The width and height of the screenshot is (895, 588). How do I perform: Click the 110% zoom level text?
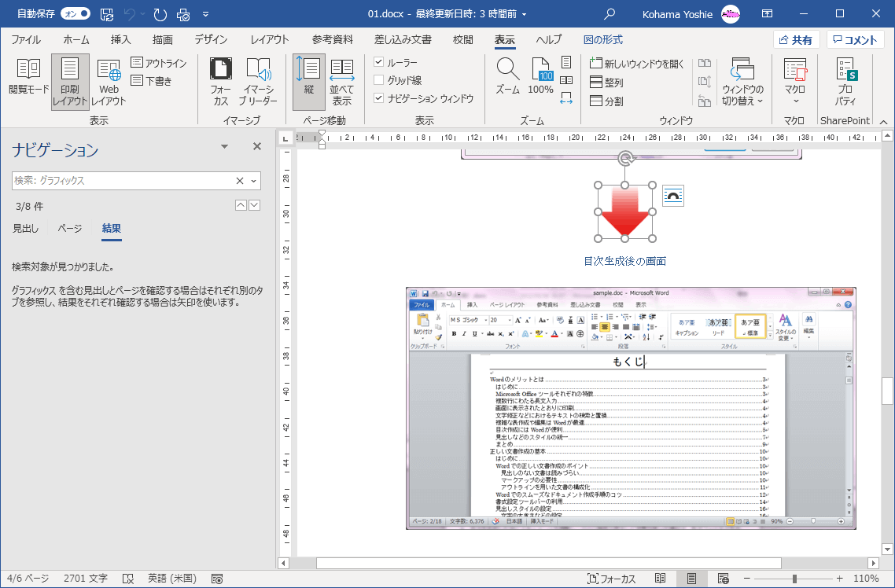[865, 579]
